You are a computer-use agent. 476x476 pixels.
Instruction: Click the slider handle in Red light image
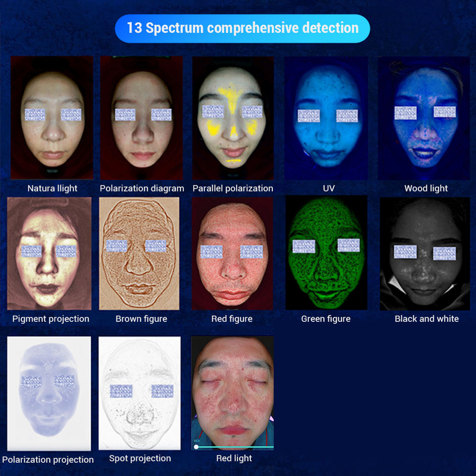(196, 447)
